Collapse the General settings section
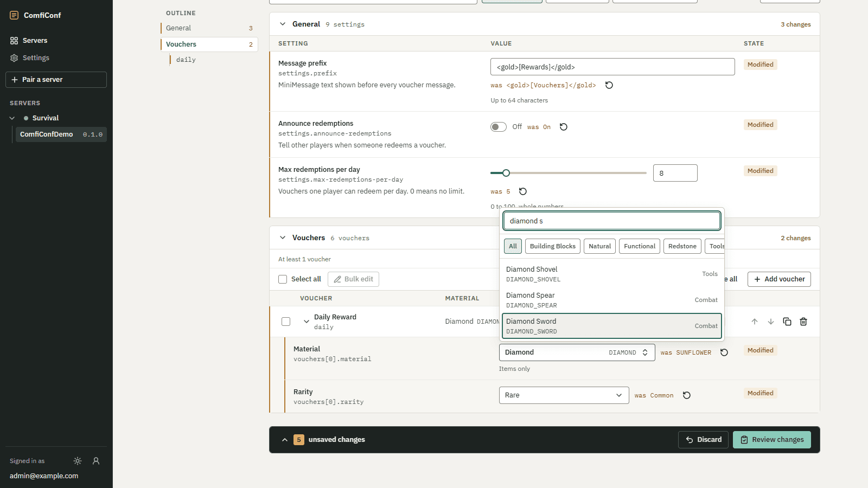This screenshot has height=488, width=868. pos(283,24)
